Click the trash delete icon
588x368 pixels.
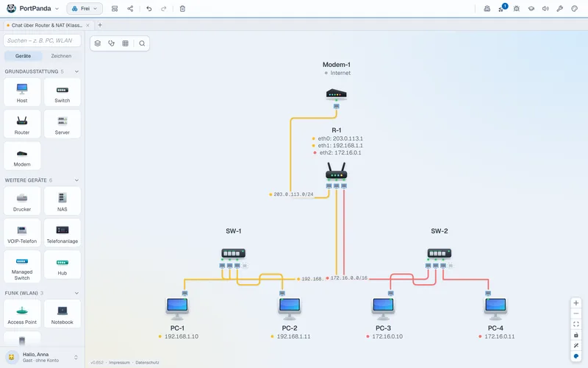[182, 9]
